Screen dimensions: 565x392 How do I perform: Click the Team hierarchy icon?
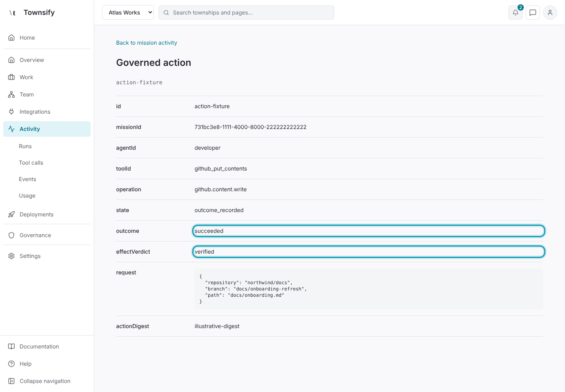(x=11, y=94)
